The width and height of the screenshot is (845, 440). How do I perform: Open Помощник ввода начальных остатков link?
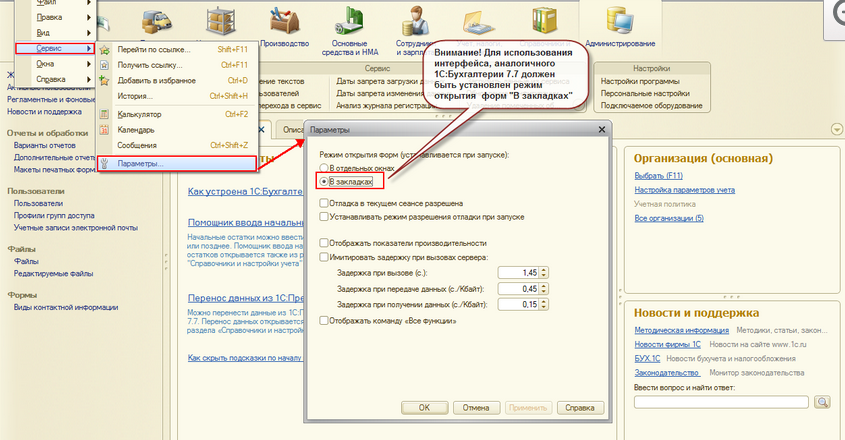246,223
